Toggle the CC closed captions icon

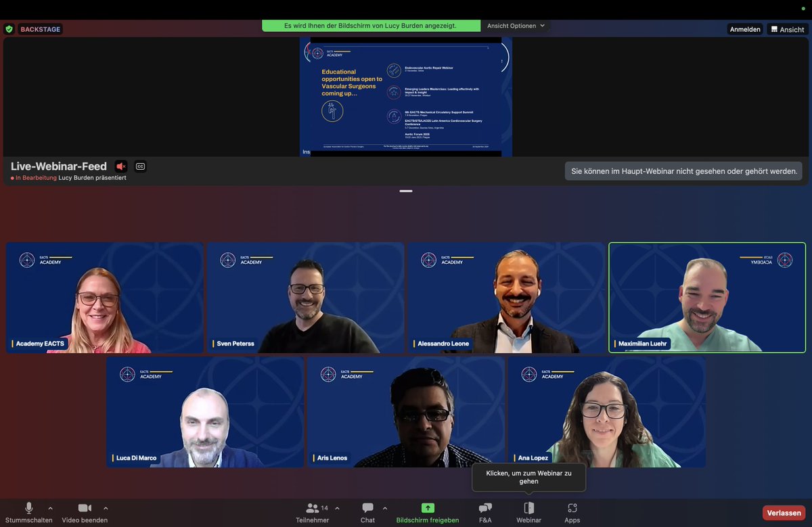click(141, 166)
